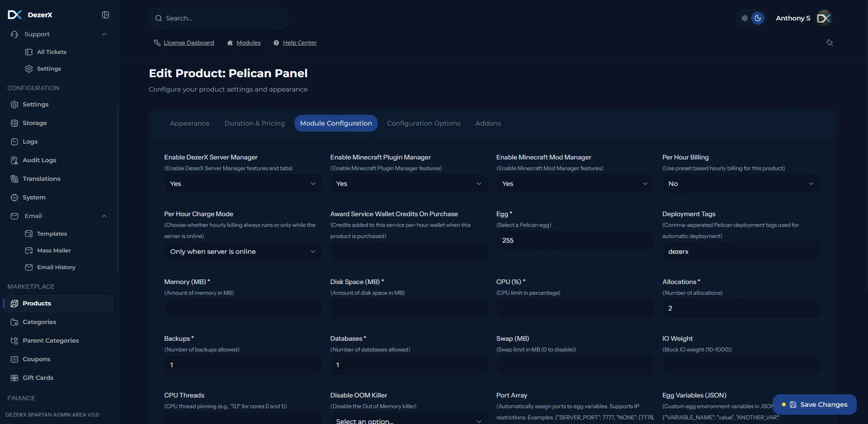Click the All Tickets icon
This screenshot has width=868, height=424.
29,52
